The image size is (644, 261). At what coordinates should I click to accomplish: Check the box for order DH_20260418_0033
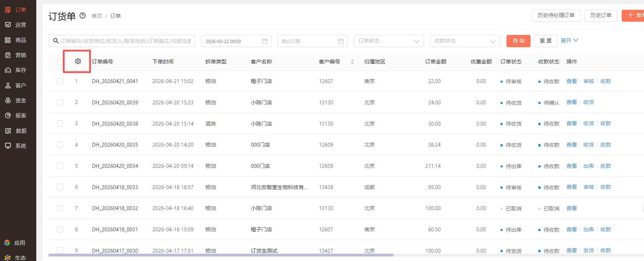(60, 187)
